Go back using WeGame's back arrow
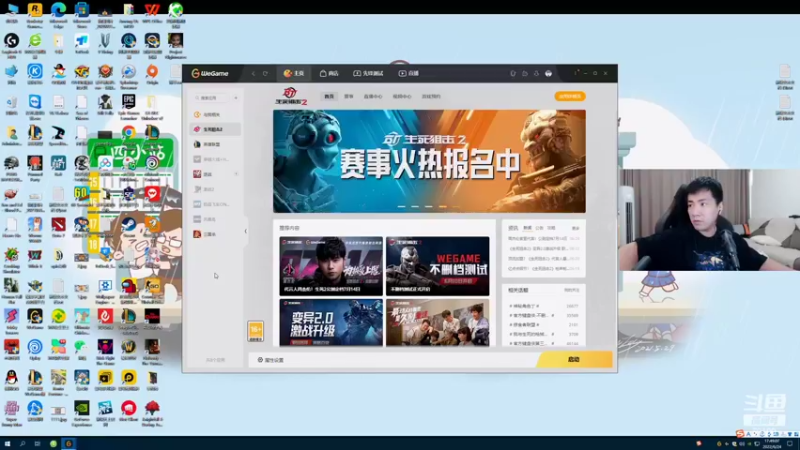 (x=254, y=73)
